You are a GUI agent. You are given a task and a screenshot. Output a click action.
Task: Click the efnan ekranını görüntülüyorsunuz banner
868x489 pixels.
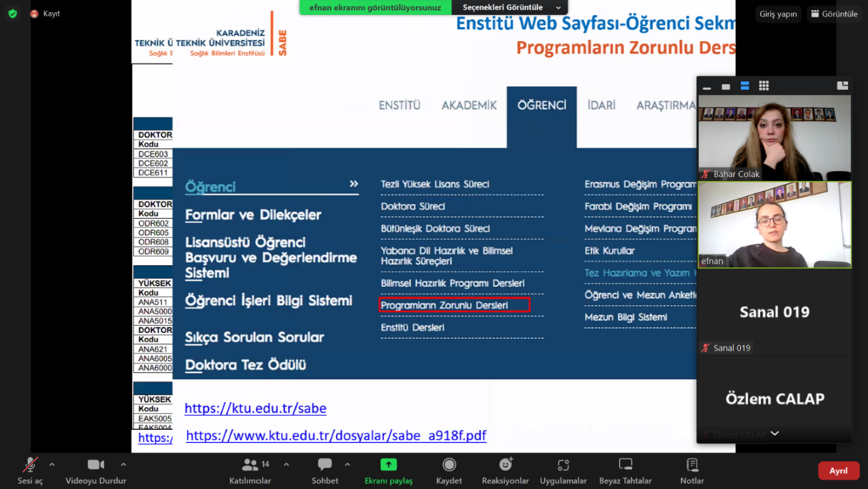point(376,7)
